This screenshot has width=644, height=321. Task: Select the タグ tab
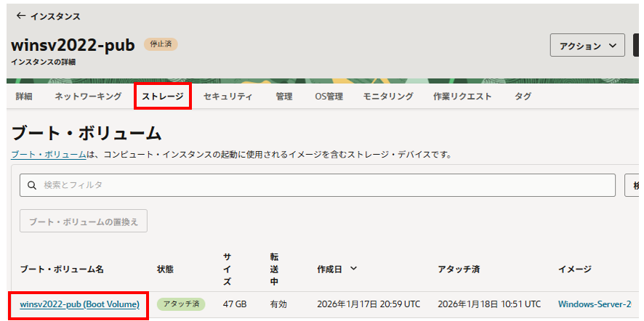523,96
